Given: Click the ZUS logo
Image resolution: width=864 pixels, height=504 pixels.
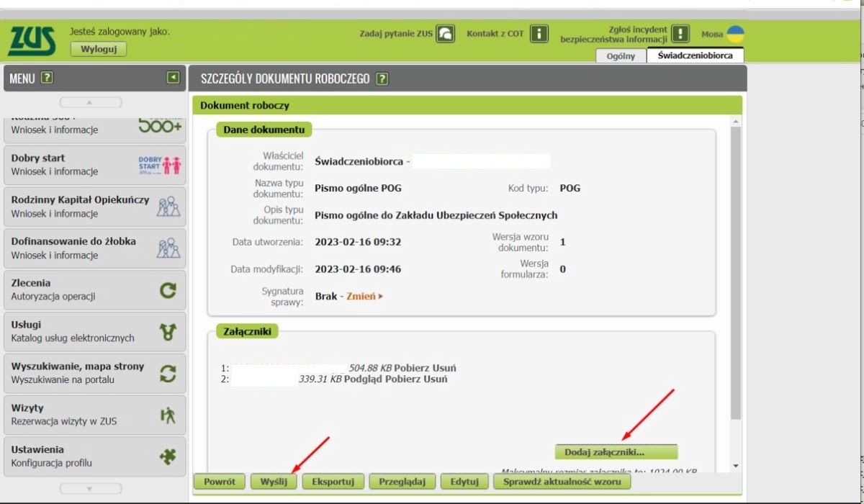Looking at the screenshot, I should click(x=33, y=42).
